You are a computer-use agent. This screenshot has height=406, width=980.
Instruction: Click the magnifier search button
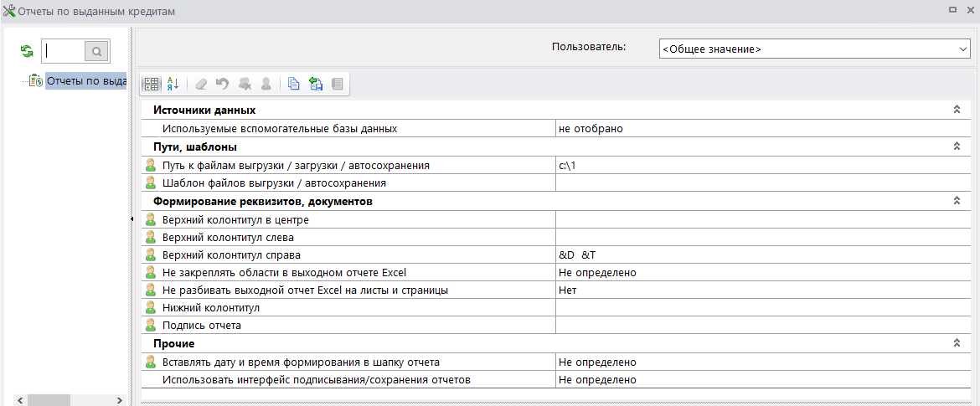97,51
